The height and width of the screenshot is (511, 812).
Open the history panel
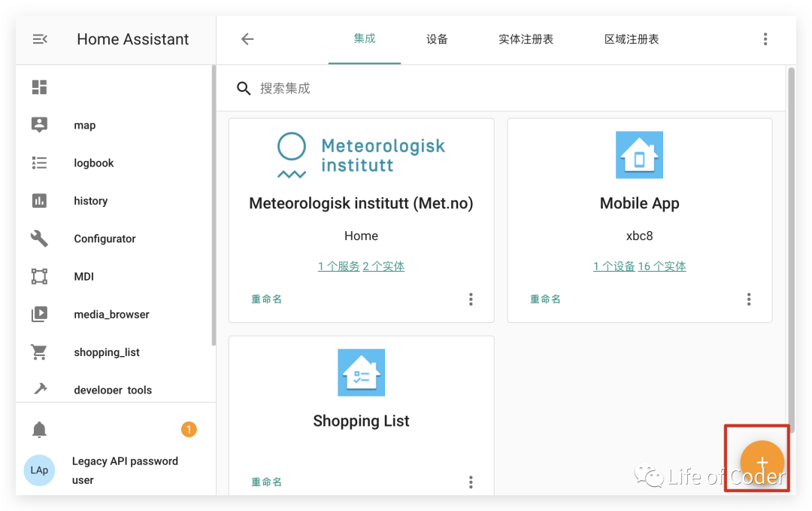(90, 201)
